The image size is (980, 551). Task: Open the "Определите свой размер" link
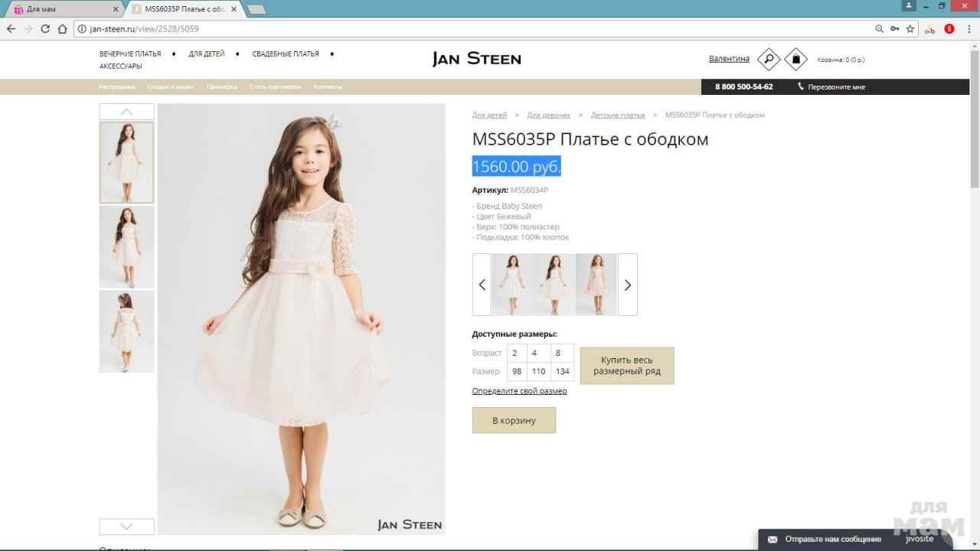tap(519, 391)
